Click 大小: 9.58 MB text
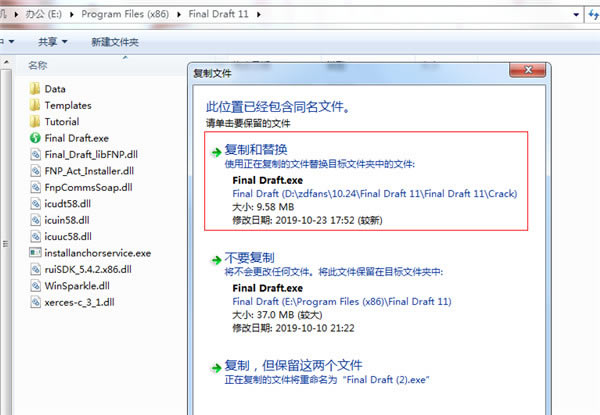The width and height of the screenshot is (600, 415). click(x=263, y=207)
